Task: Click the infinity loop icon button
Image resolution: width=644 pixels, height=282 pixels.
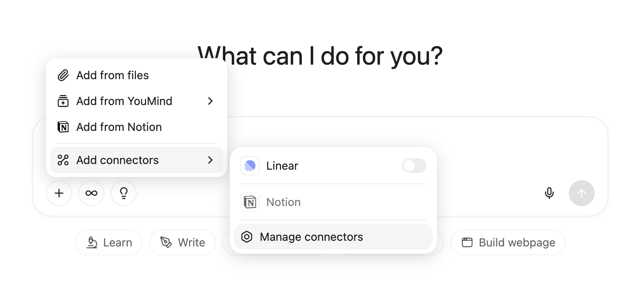Action: coord(91,193)
